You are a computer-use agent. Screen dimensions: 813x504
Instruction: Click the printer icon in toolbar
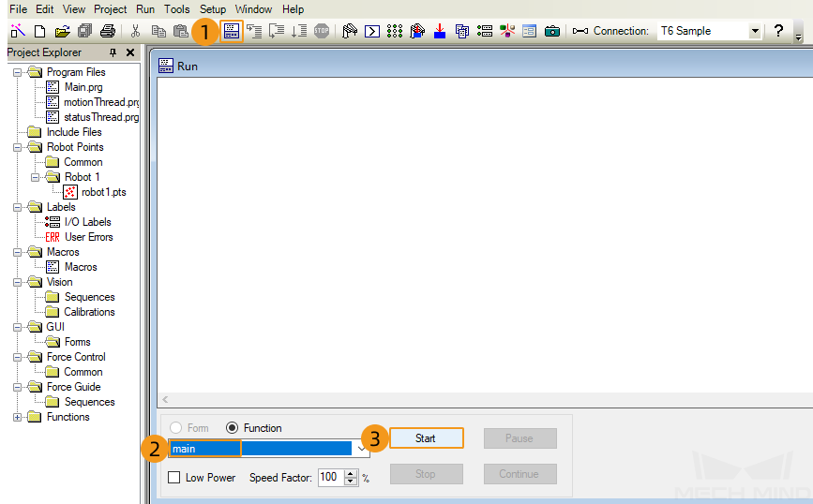[x=107, y=31]
